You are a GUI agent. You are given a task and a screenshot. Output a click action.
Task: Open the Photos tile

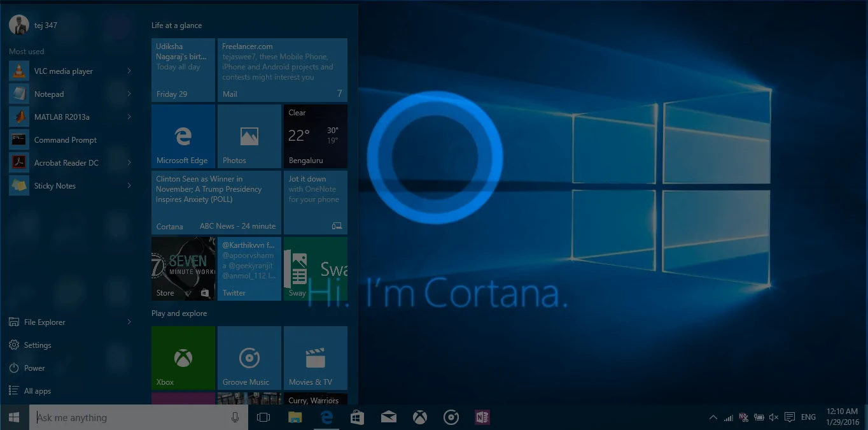coord(249,136)
